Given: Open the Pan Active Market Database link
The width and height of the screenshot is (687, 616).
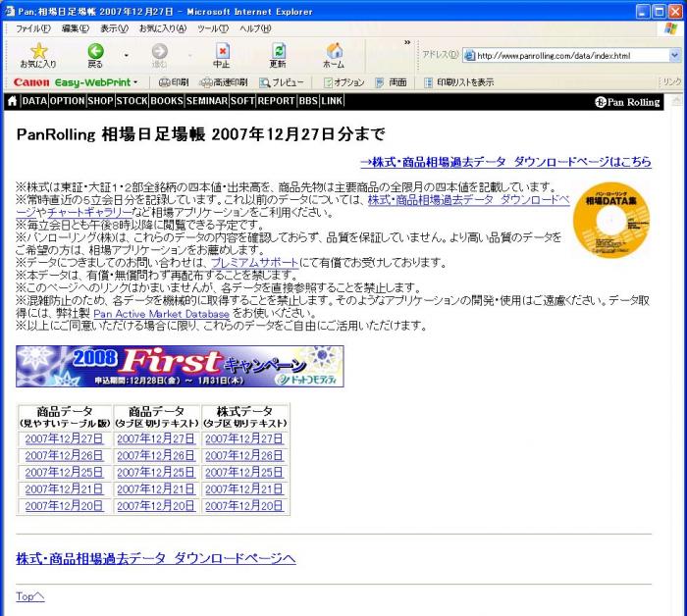Looking at the screenshot, I should (x=161, y=313).
